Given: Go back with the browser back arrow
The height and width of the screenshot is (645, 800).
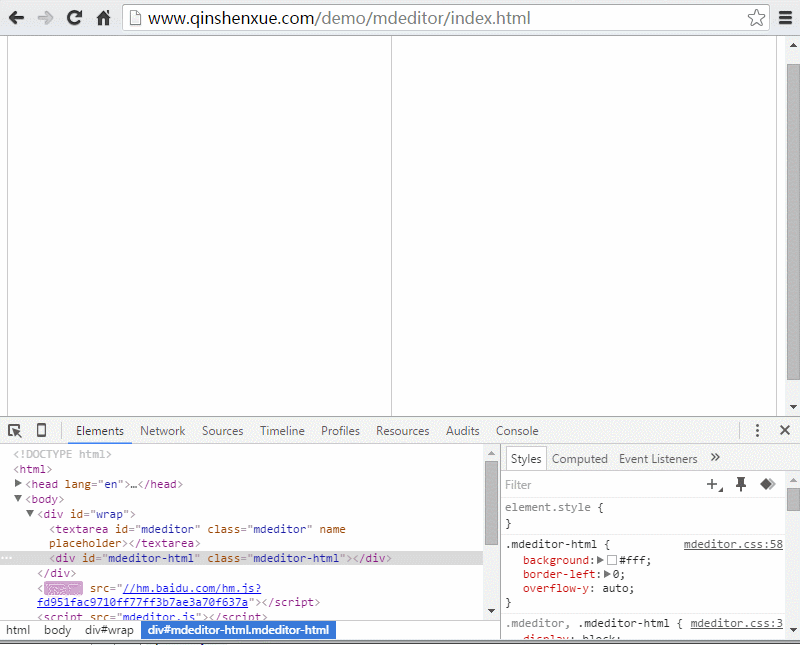Looking at the screenshot, I should pyautogui.click(x=16, y=18).
